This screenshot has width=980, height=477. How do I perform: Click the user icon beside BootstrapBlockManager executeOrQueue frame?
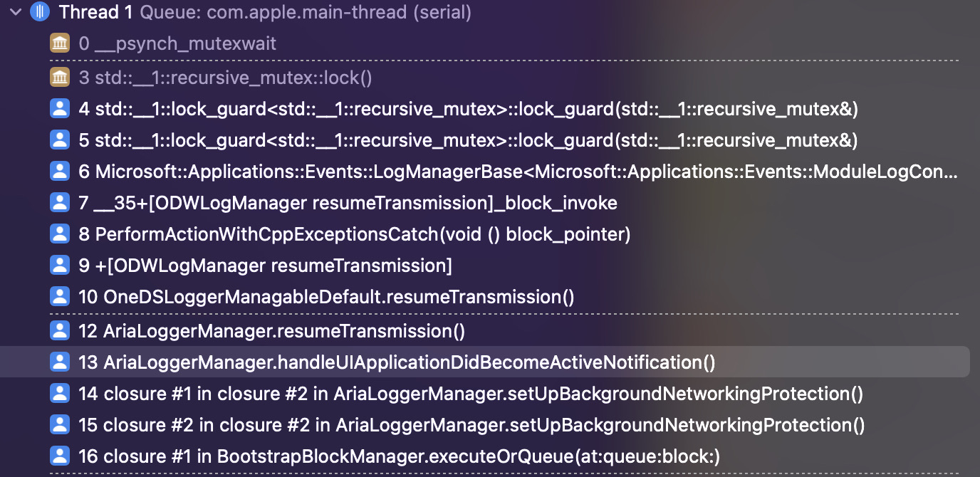(x=60, y=456)
